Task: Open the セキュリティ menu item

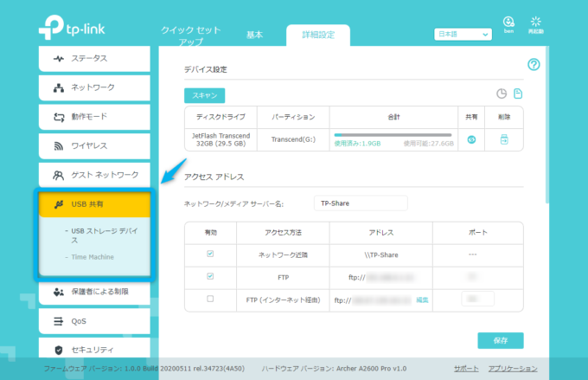Action: [x=94, y=349]
